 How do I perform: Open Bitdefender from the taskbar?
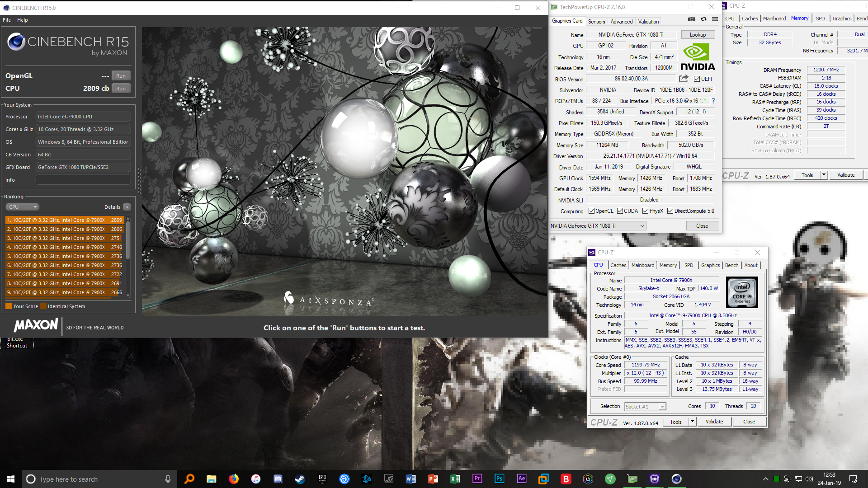pyautogui.click(x=566, y=479)
